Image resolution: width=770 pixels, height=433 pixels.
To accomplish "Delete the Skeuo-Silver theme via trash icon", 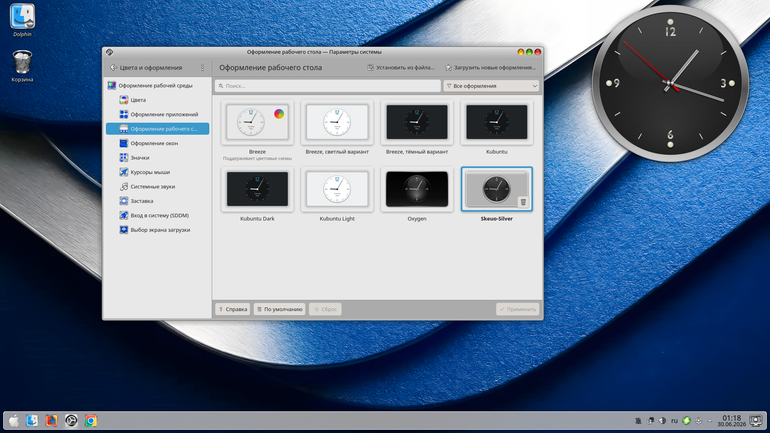I will tap(523, 202).
